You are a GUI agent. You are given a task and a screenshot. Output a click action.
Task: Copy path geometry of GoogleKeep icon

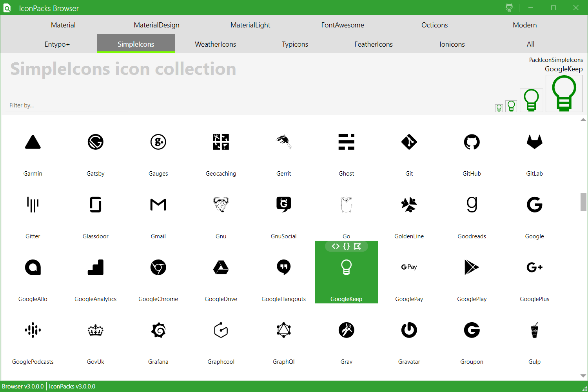pyautogui.click(x=357, y=246)
